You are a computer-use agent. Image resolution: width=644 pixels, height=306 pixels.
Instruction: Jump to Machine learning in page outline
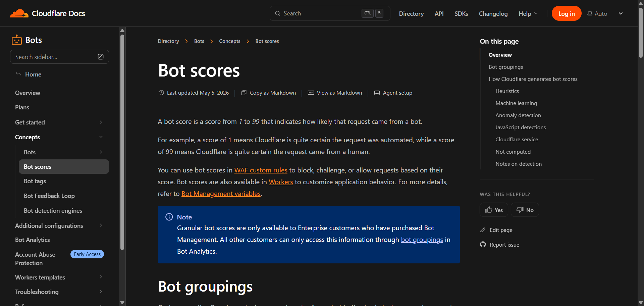[x=516, y=103]
